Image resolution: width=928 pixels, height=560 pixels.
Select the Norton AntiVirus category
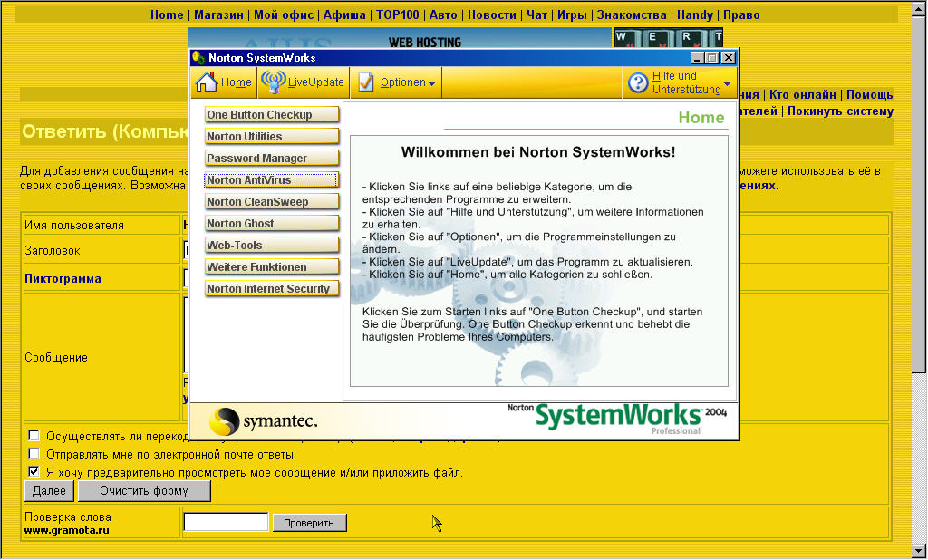272,180
